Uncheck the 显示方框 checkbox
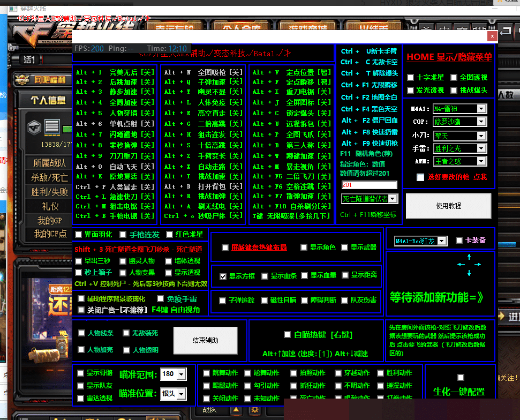Image resolution: width=520 pixels, height=420 pixels. tap(223, 276)
